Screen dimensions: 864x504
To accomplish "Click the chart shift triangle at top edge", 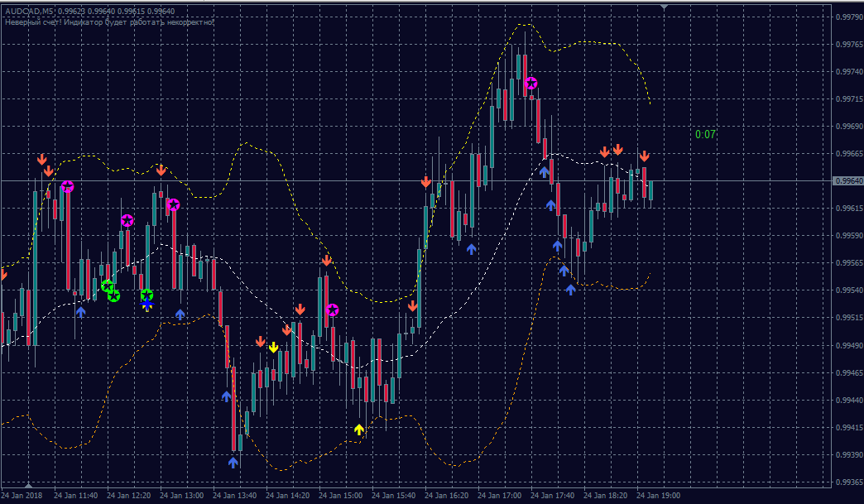I will pos(664,7).
